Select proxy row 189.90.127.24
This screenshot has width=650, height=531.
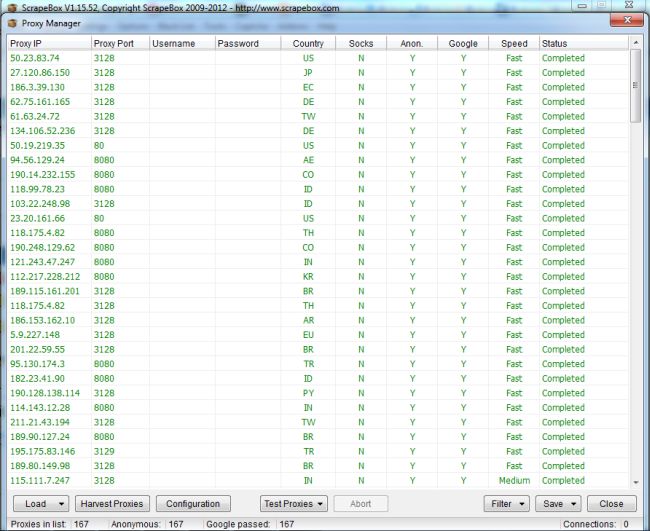[318, 437]
